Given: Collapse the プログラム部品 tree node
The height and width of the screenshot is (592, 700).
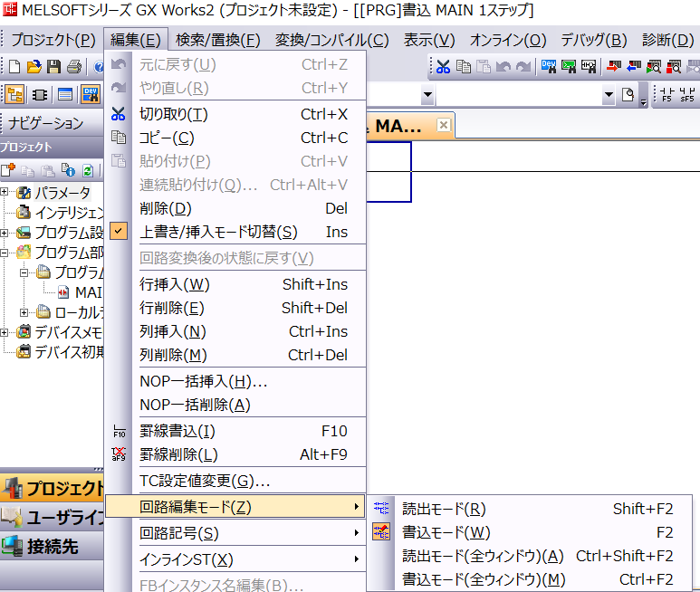Looking at the screenshot, I should (5, 253).
